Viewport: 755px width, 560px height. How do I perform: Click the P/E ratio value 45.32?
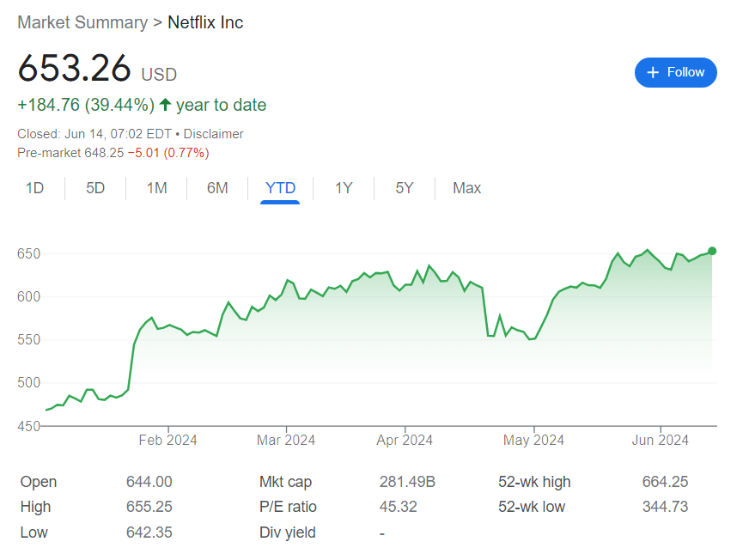(x=399, y=507)
